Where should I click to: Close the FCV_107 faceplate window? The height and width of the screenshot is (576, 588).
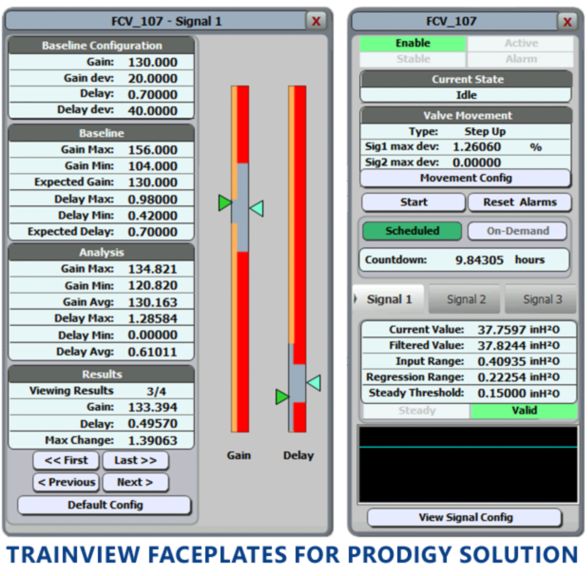[567, 21]
